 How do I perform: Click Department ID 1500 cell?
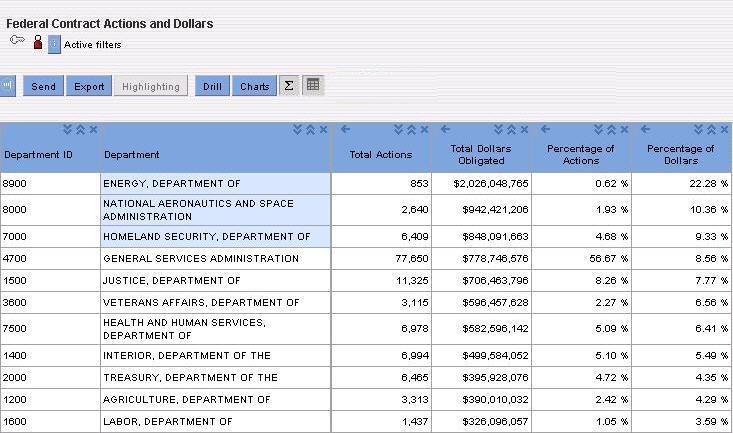coord(50,281)
